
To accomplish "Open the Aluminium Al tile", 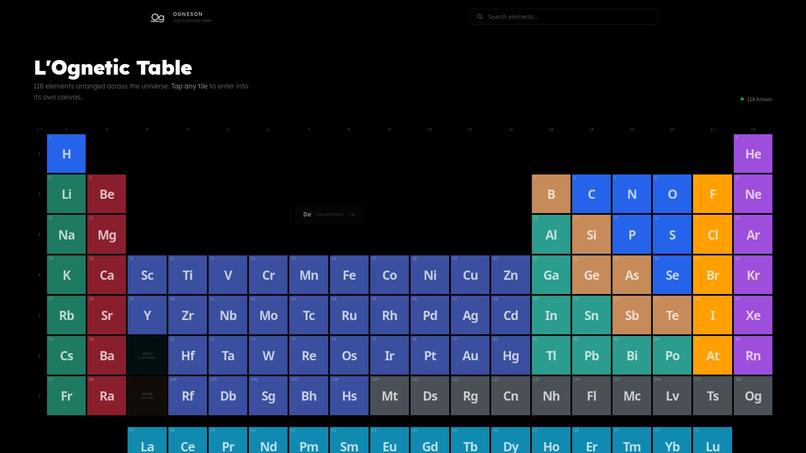I will tap(551, 234).
